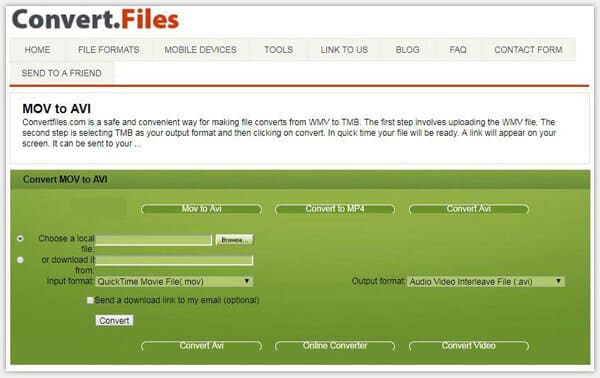Open the CONTACT FORM page

[528, 50]
